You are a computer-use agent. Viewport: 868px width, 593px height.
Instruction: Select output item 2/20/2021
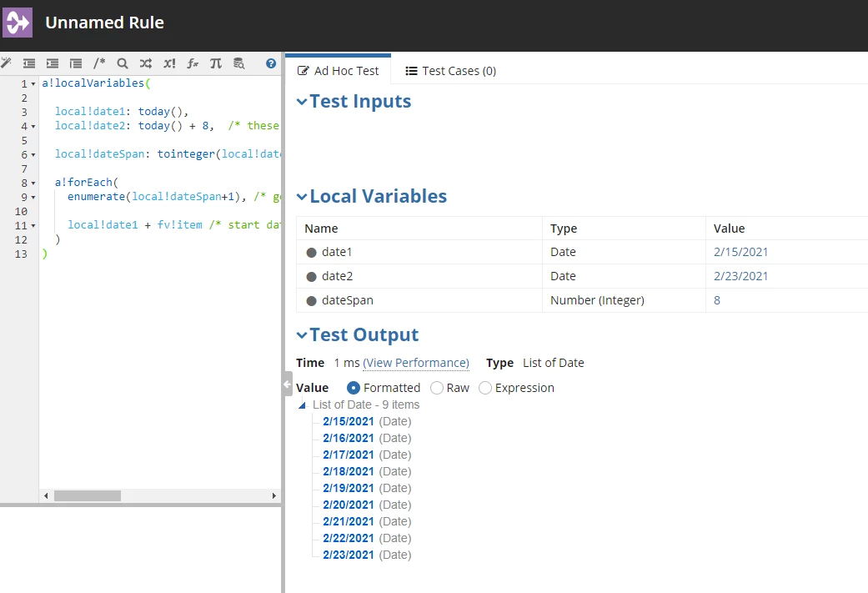coord(349,505)
